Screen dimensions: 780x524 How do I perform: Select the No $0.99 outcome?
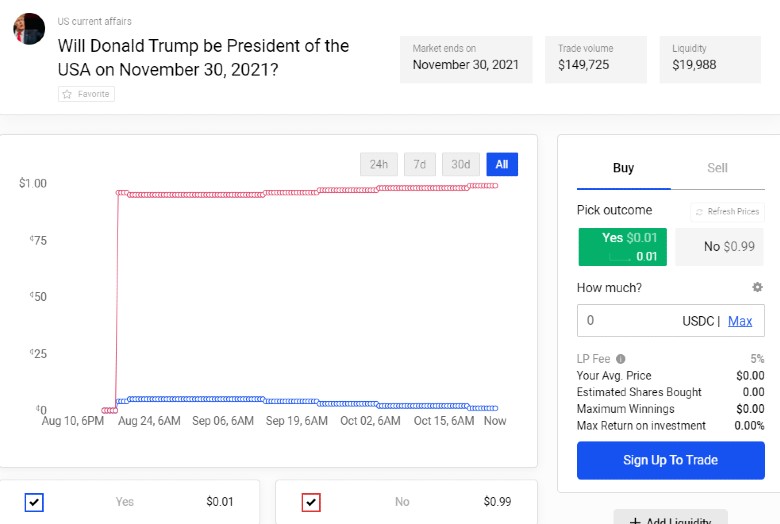click(719, 247)
